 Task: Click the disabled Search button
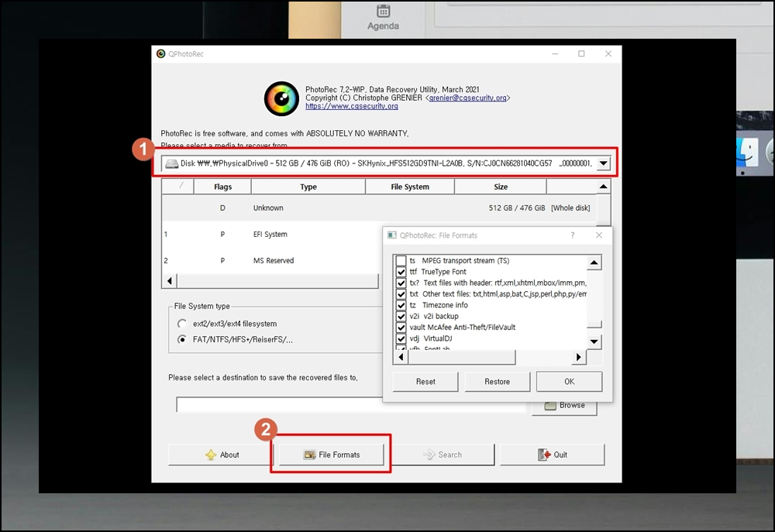(x=443, y=455)
